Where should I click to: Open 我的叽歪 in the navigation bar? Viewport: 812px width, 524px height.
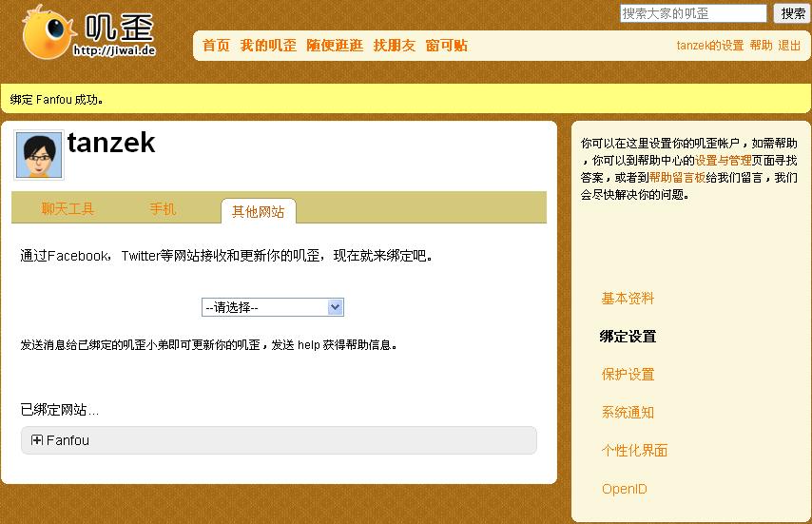click(x=268, y=46)
